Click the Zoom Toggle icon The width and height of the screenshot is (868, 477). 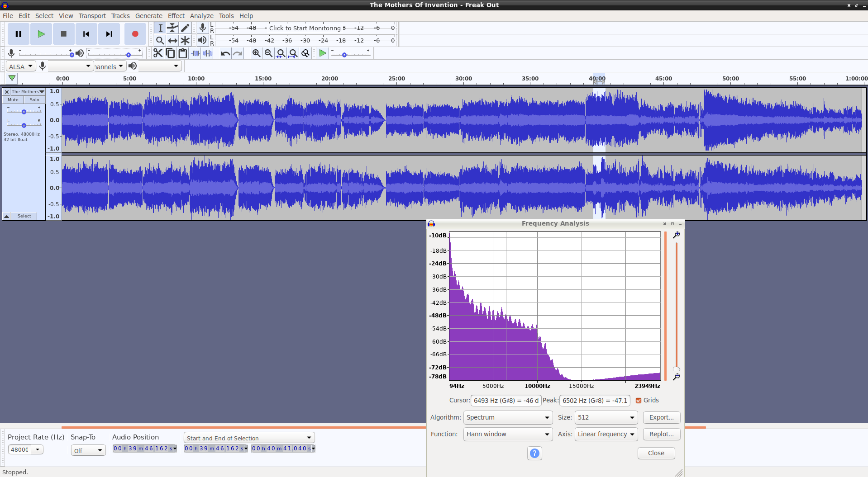[305, 53]
